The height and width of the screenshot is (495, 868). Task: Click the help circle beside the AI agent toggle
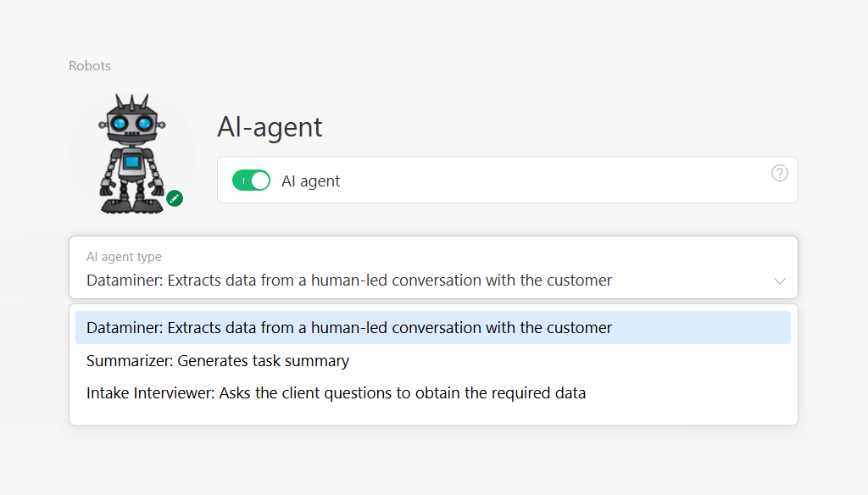tap(779, 173)
